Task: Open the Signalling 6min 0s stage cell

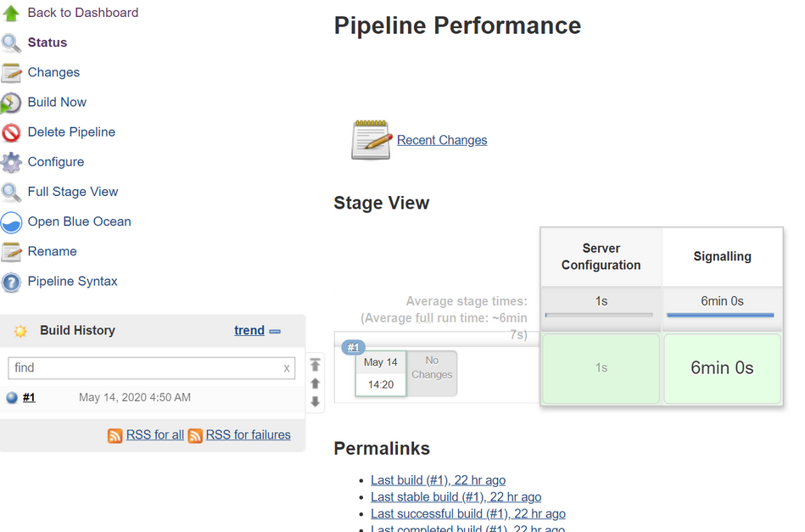Action: [x=722, y=368]
